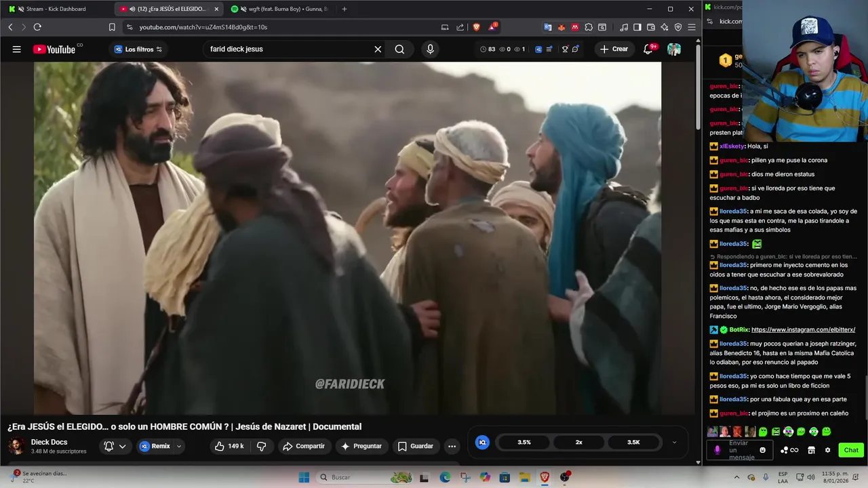The width and height of the screenshot is (868, 488).
Task: Switch to the wgft (feat. Burna Boy) tab
Action: pyautogui.click(x=279, y=9)
